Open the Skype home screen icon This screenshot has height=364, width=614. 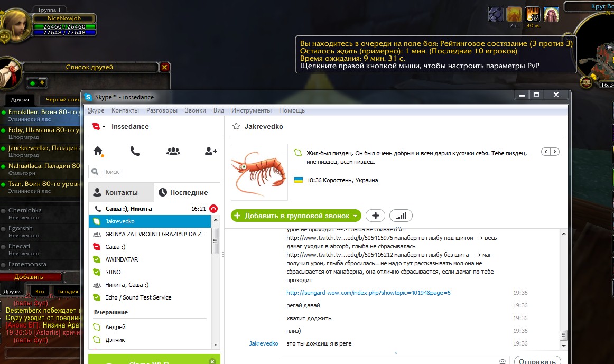[98, 151]
